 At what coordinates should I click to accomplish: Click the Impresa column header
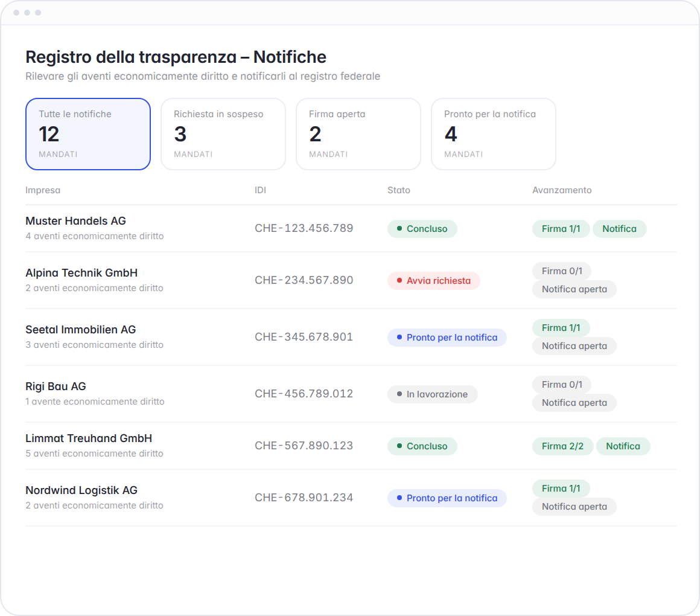(x=43, y=190)
